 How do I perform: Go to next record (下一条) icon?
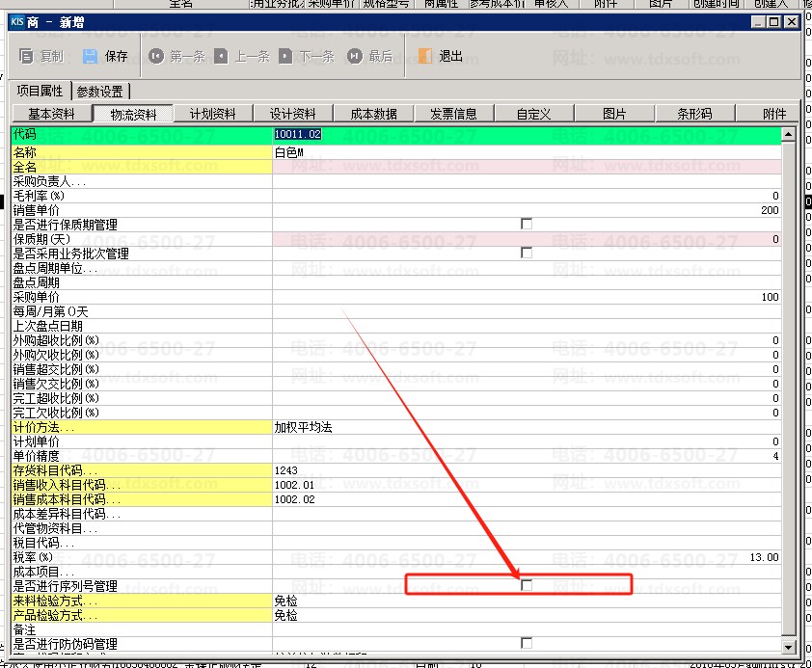tap(285, 56)
